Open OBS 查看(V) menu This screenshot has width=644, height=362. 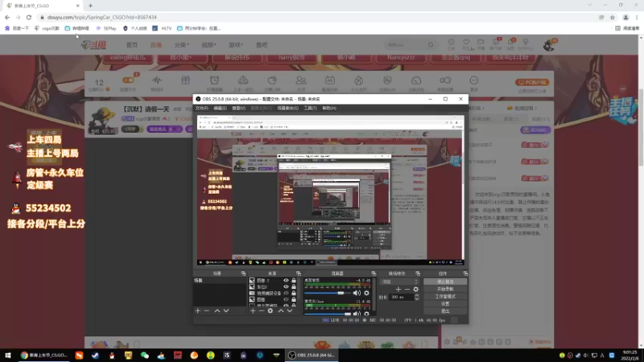[238, 109]
